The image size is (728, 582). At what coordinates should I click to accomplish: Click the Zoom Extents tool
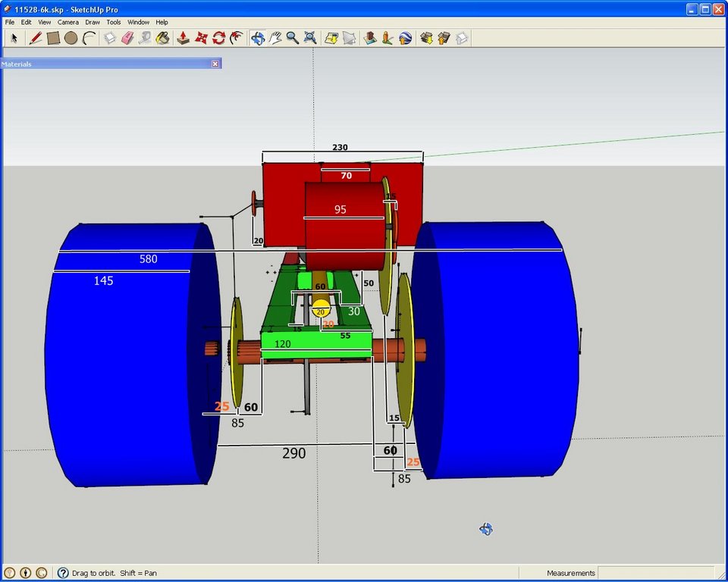click(x=310, y=38)
